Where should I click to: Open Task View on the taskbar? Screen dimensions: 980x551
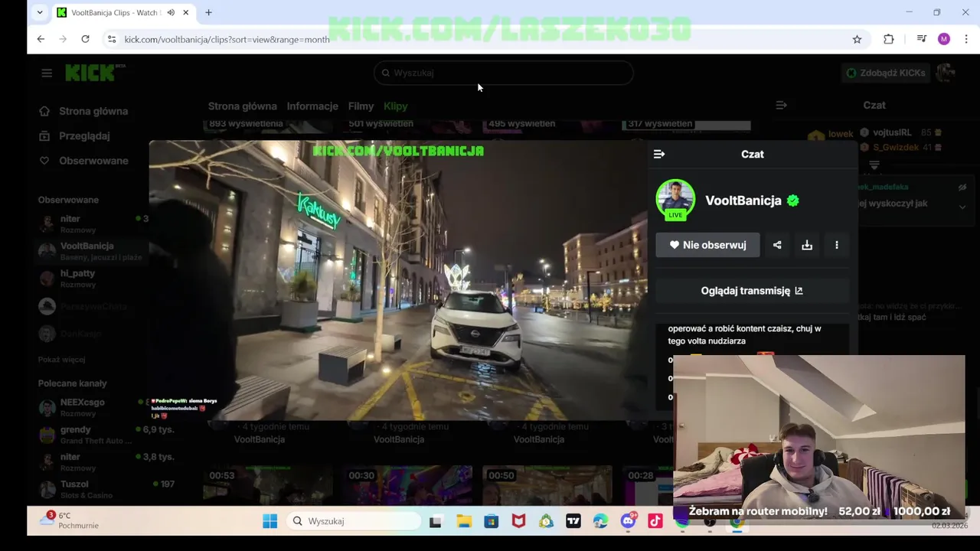[x=436, y=521]
